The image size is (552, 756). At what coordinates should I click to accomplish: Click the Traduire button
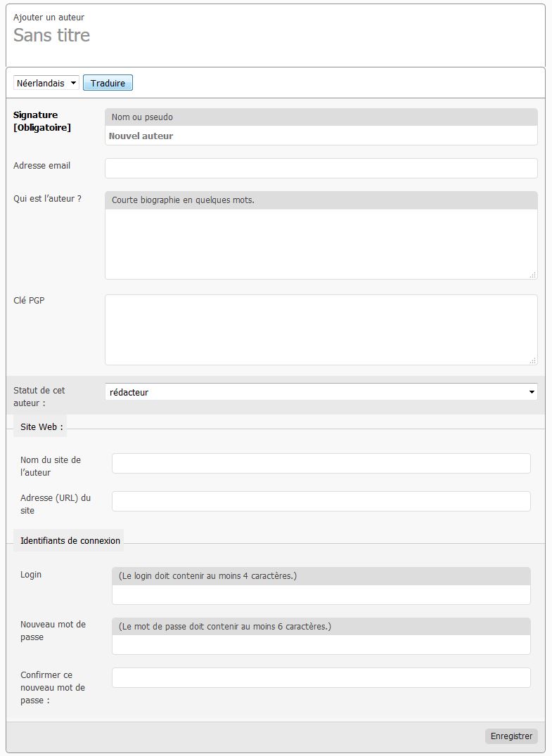(108, 83)
